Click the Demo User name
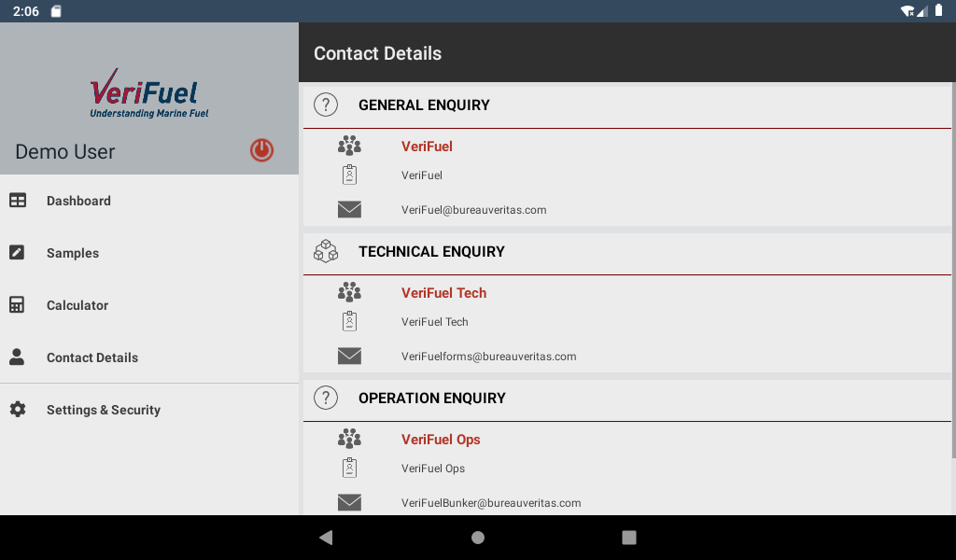The height and width of the screenshot is (560, 956). tap(64, 152)
